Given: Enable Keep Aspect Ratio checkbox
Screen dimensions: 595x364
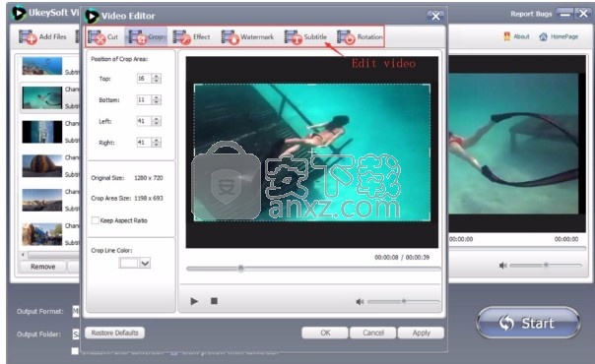Looking at the screenshot, I should pos(95,220).
